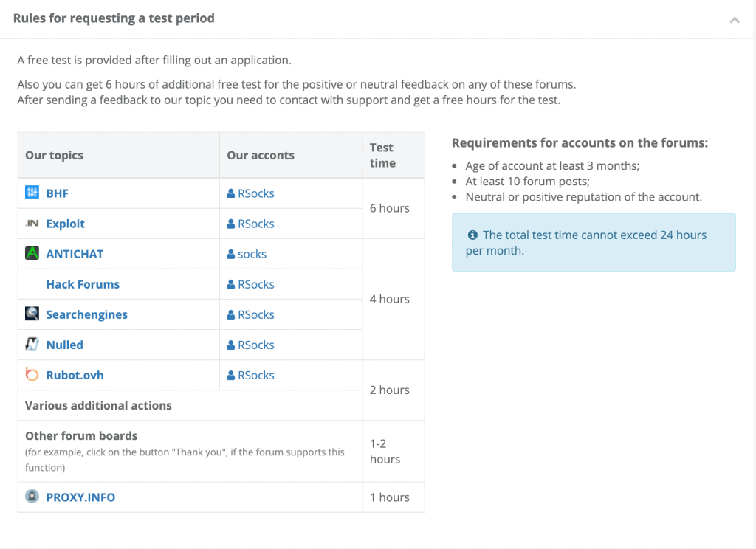
Task: Click the 24 hours per month notice text
Action: (586, 243)
